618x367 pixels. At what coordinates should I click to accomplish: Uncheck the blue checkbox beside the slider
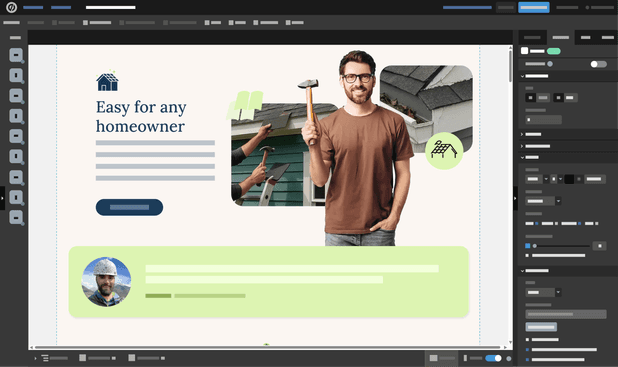(x=527, y=246)
